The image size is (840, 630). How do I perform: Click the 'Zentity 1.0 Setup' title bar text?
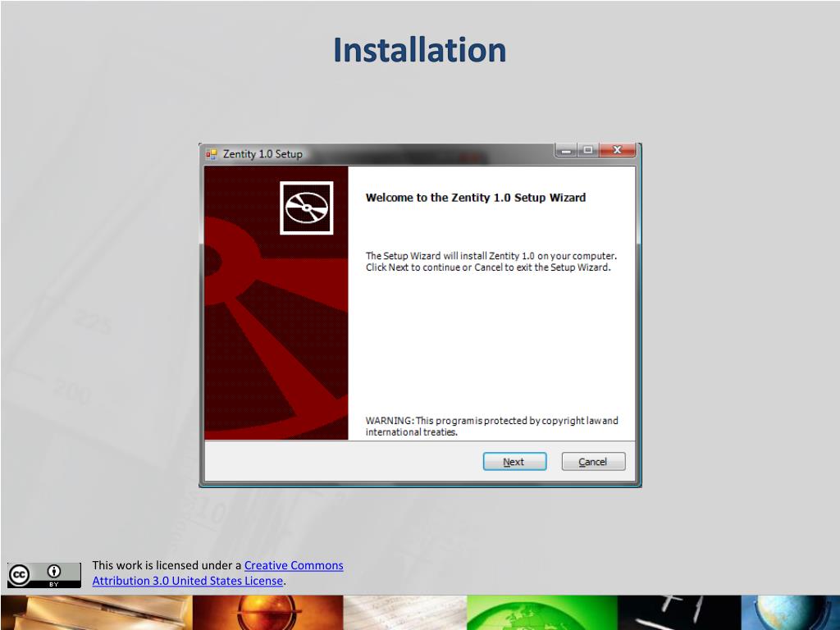pos(262,153)
